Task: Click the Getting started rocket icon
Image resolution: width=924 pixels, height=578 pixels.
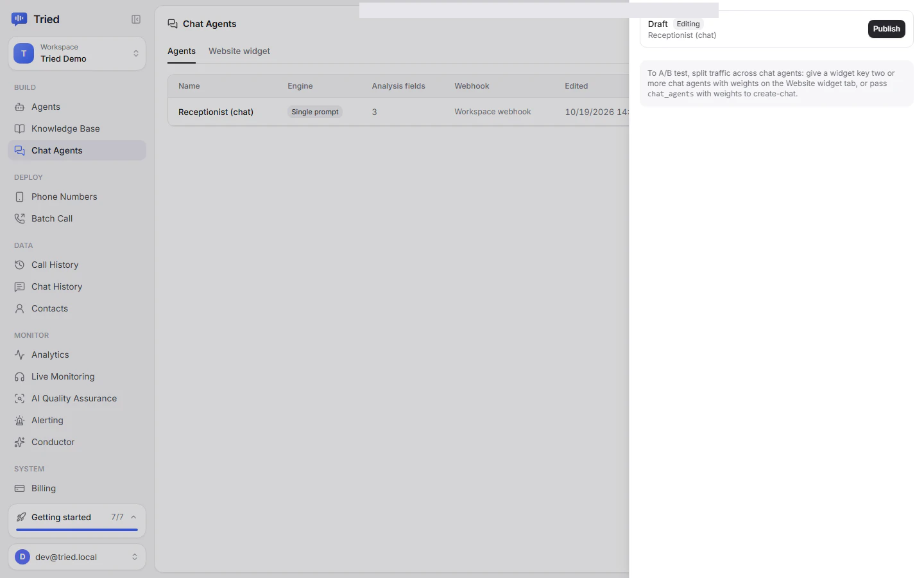Action: click(x=21, y=518)
